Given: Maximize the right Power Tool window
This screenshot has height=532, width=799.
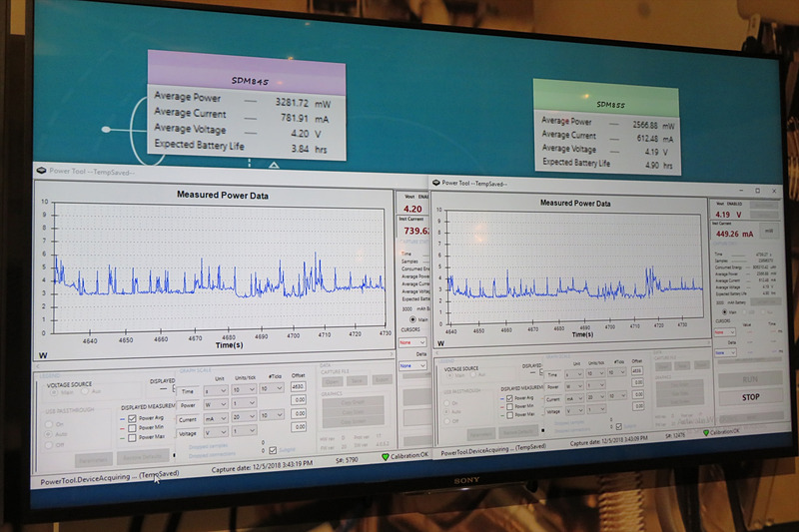Looking at the screenshot, I should 758,191.
